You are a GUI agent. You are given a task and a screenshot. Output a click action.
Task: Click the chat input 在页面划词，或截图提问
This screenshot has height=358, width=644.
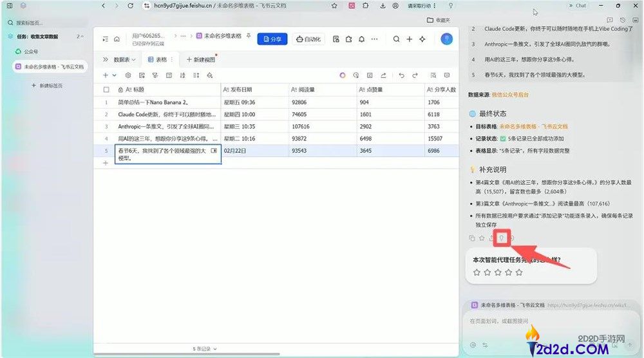[500, 321]
